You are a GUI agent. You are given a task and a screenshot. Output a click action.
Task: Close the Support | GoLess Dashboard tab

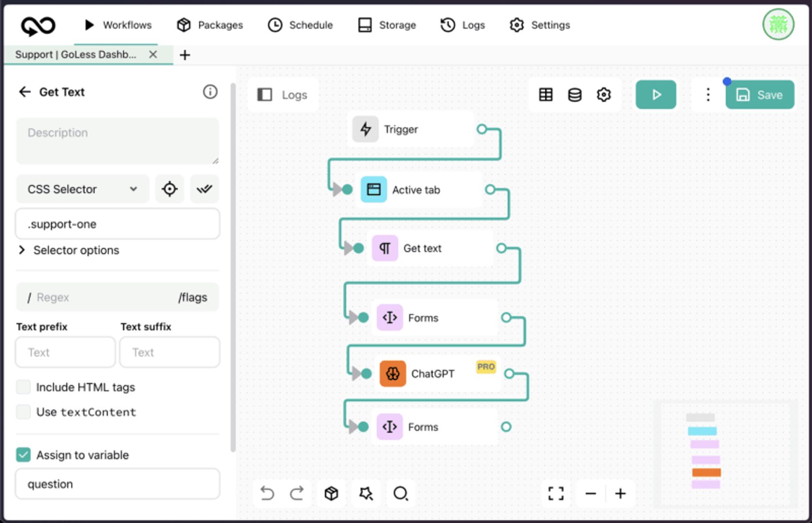(x=153, y=54)
